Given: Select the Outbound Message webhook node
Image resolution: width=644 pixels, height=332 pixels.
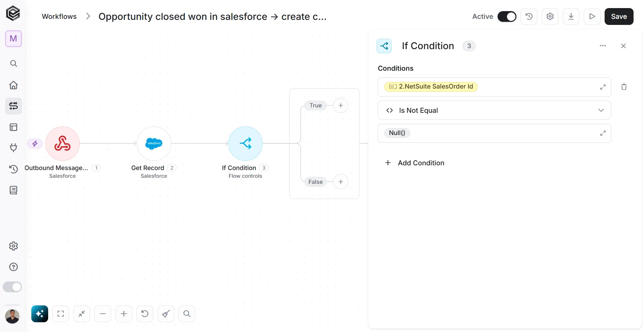Looking at the screenshot, I should click(x=63, y=143).
